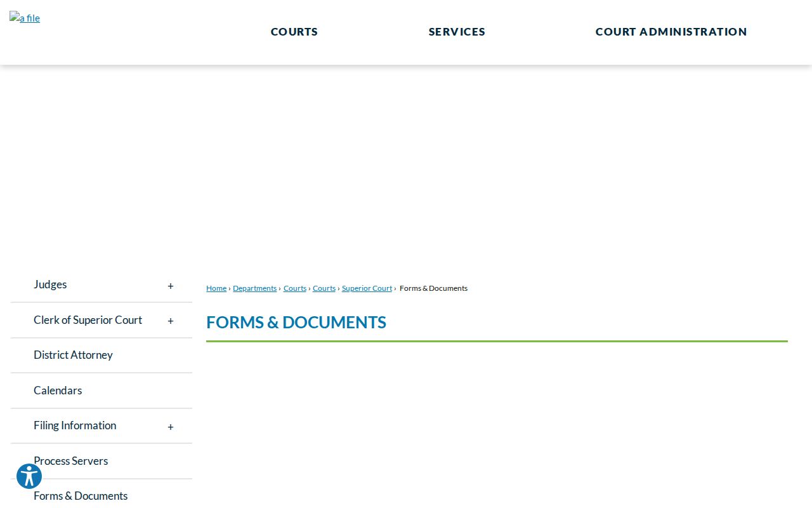812x508 pixels.
Task: Open the Superior Court breadcrumb link
Action: click(x=367, y=288)
